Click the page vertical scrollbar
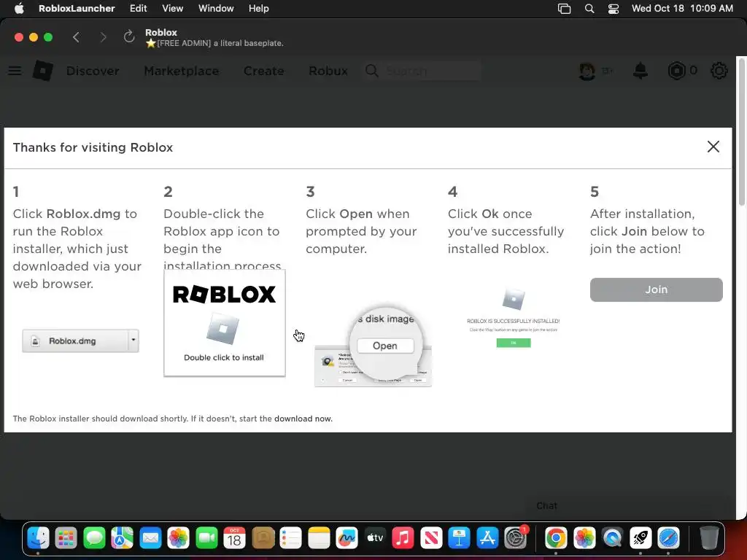Viewport: 747px width, 560px height. point(741,133)
